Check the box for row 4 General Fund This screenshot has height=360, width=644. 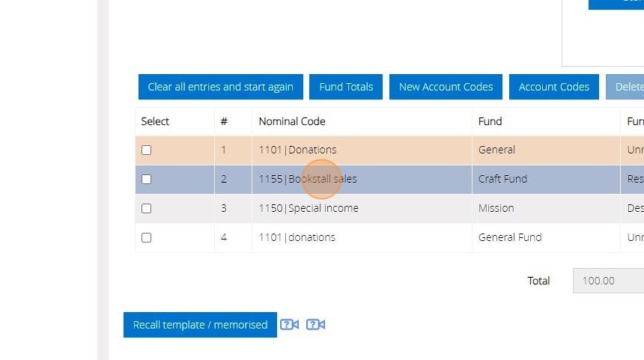pyautogui.click(x=146, y=237)
